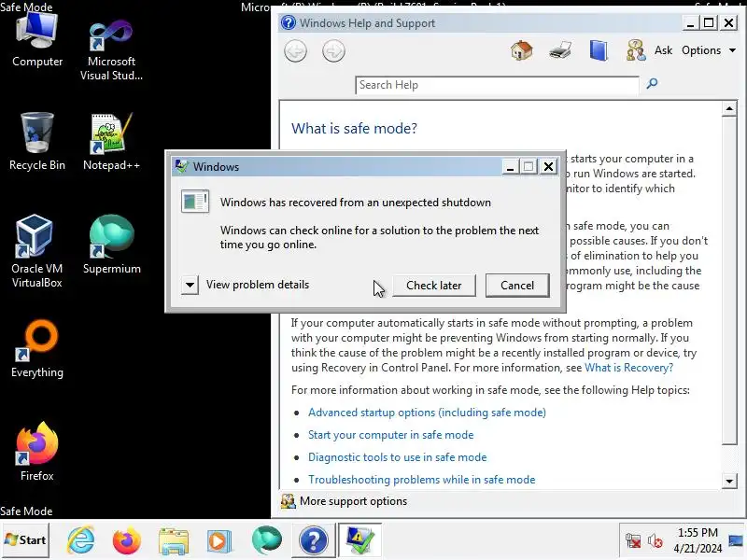Browse Help using the blue book icon
This screenshot has width=747, height=560.
(599, 50)
